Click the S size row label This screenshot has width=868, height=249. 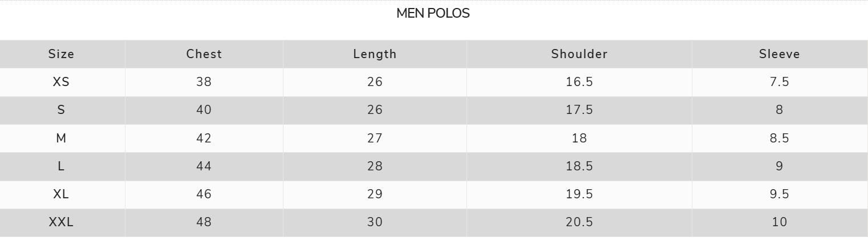(x=61, y=110)
